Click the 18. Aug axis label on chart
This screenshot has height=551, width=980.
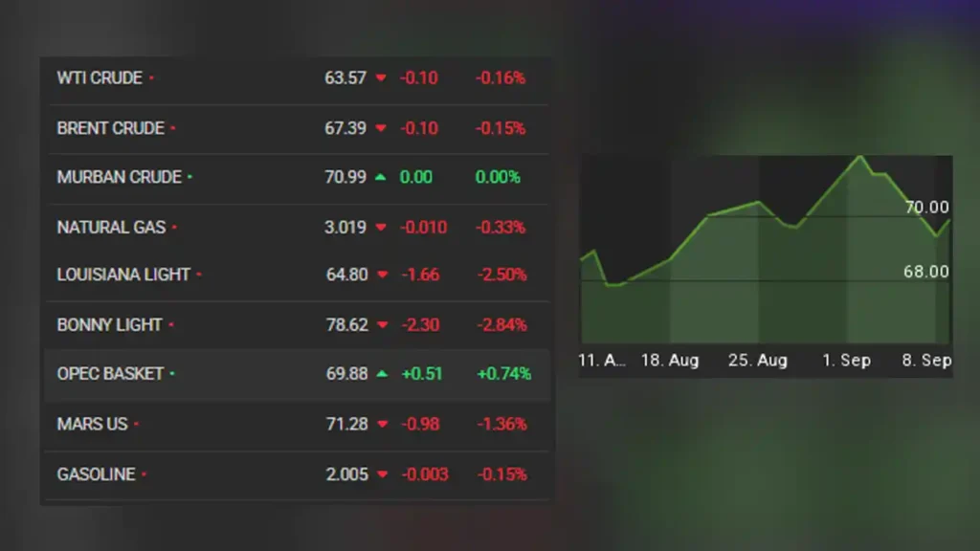pyautogui.click(x=671, y=361)
